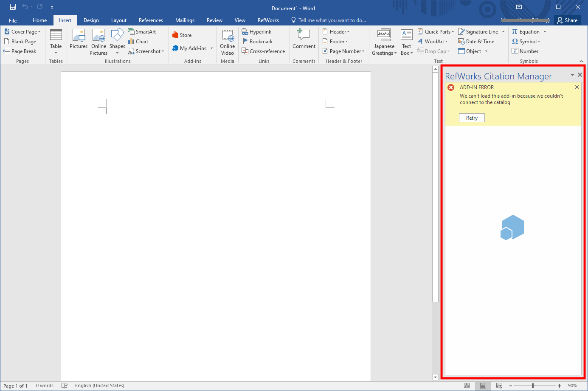
Task: Click the Share button
Action: (x=567, y=20)
